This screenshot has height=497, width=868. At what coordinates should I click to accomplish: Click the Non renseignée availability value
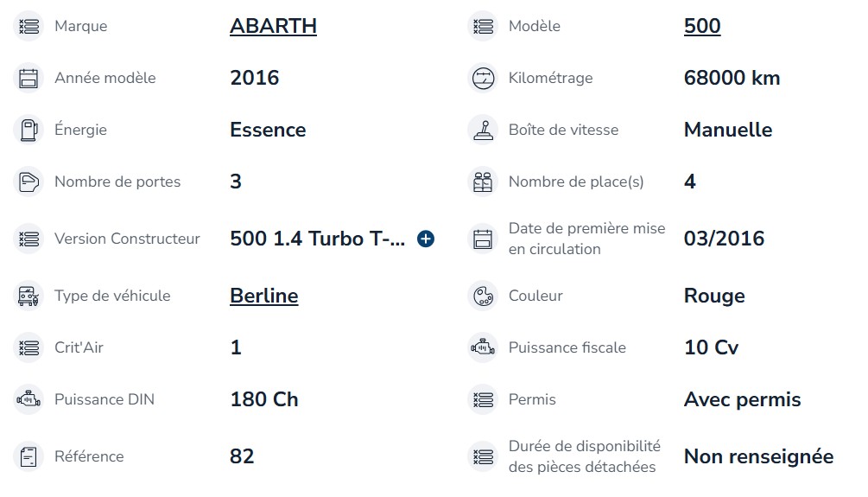[758, 456]
